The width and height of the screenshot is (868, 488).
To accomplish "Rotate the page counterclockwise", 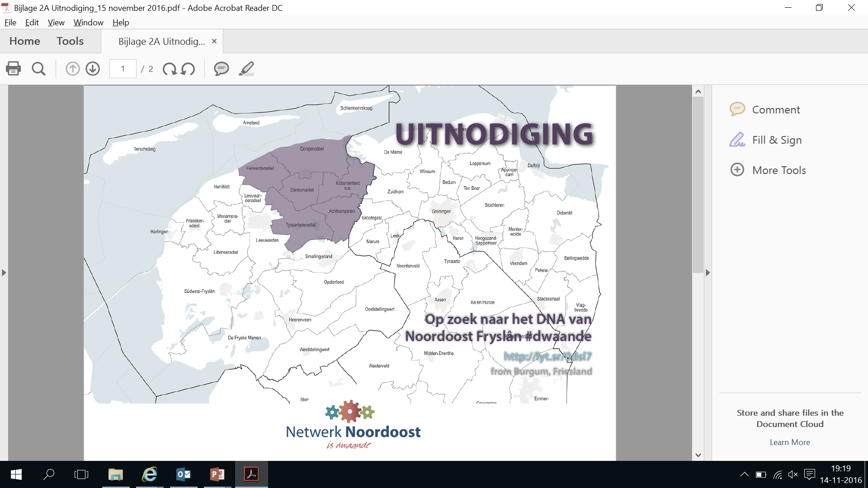I will (x=188, y=69).
